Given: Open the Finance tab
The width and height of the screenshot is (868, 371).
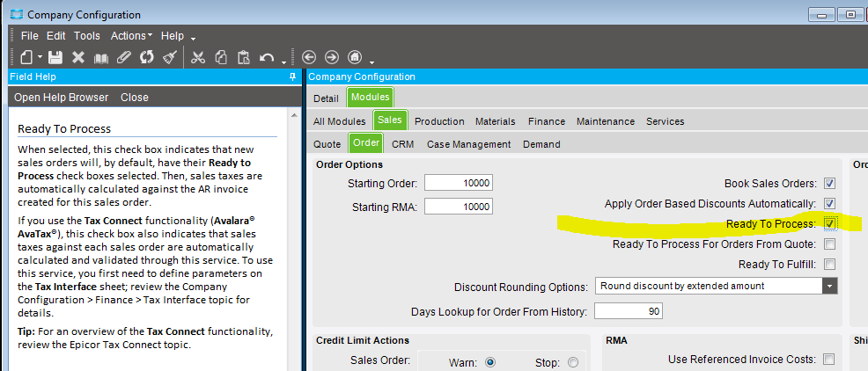Looking at the screenshot, I should point(547,121).
